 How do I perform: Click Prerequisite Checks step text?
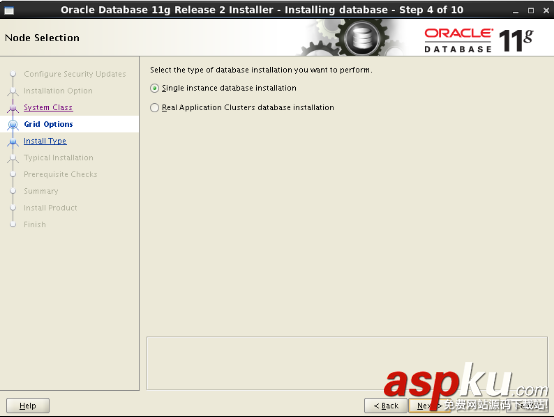click(x=60, y=174)
